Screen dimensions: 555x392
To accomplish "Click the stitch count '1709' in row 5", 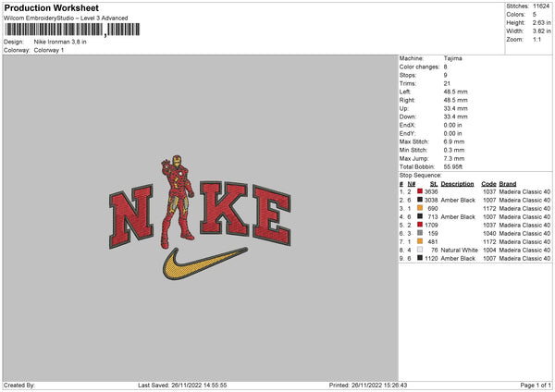I will tap(431, 225).
